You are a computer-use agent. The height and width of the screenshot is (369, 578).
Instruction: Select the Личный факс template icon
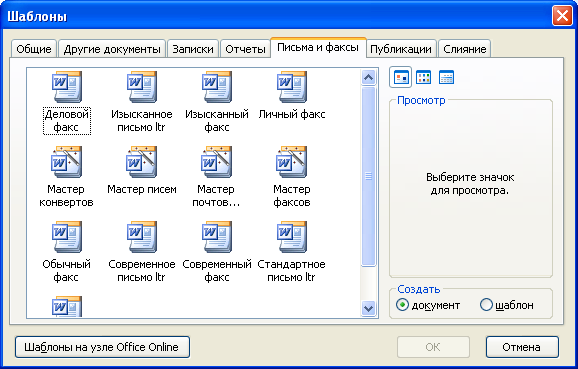coord(292,87)
